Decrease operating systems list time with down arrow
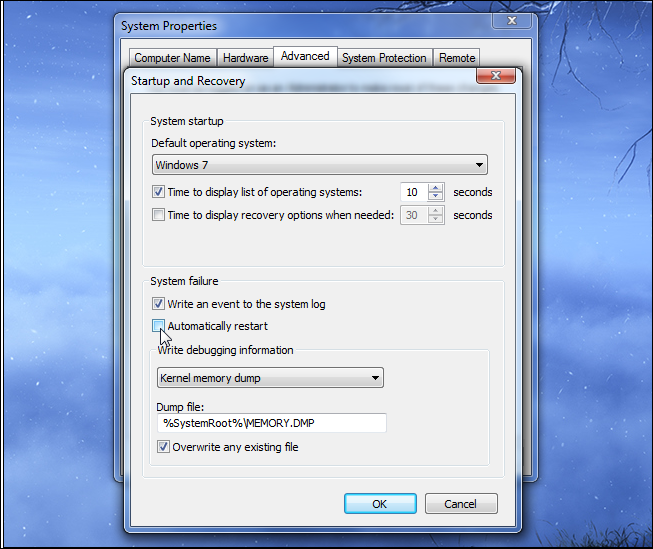This screenshot has height=549, width=653. (436, 196)
